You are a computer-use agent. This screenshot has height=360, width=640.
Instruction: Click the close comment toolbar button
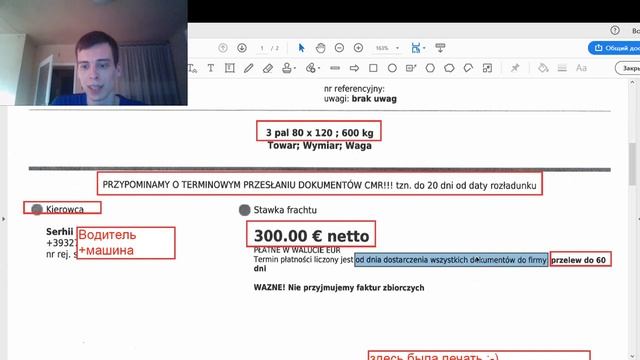coord(628,68)
